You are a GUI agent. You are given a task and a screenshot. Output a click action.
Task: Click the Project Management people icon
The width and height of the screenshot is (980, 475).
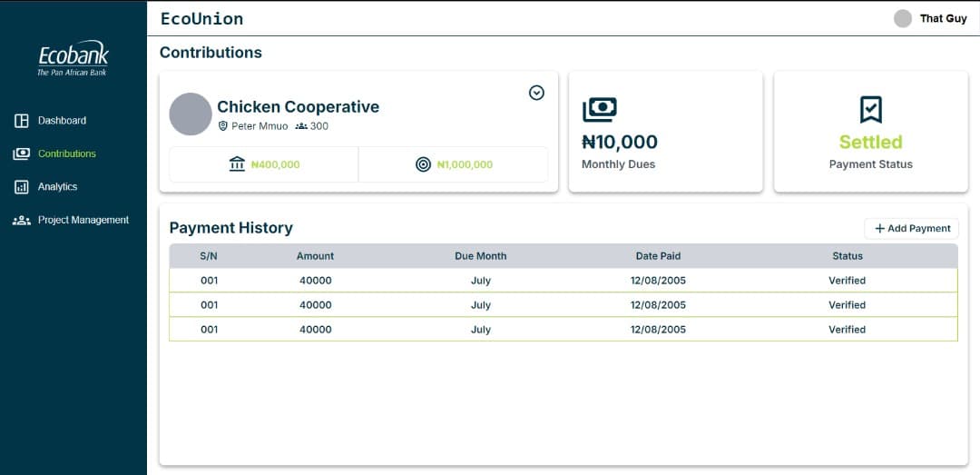tap(22, 221)
